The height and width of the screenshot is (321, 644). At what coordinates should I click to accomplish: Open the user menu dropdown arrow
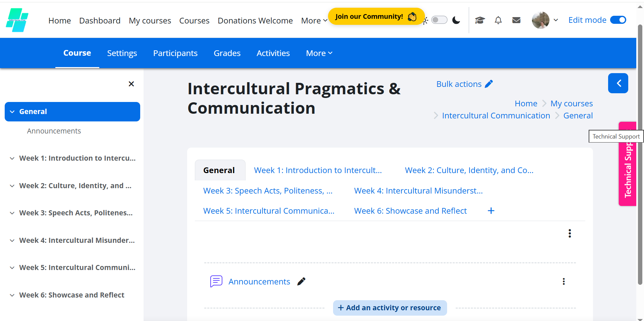(556, 20)
